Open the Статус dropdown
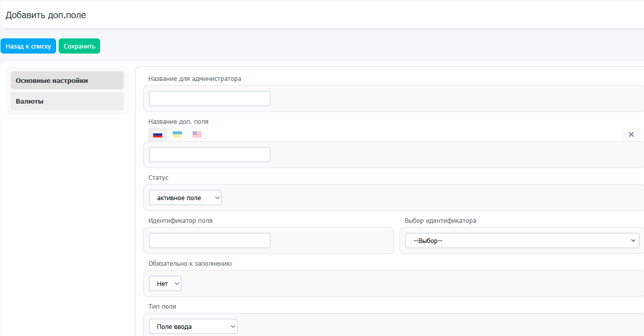Viewport: 644px width, 336px height. coord(185,198)
